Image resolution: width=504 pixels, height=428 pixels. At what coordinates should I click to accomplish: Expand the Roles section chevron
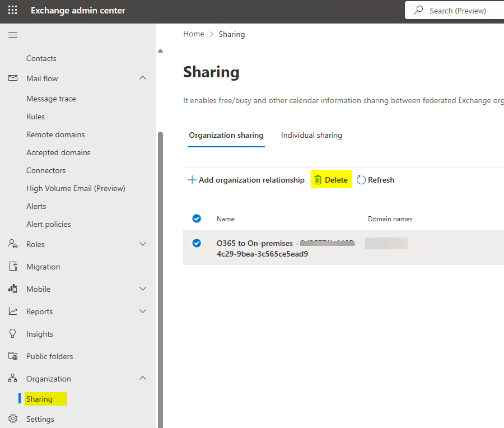[143, 244]
